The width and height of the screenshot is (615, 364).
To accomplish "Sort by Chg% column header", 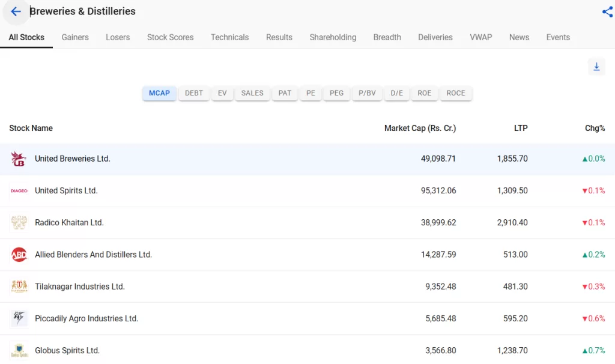I will coord(595,129).
